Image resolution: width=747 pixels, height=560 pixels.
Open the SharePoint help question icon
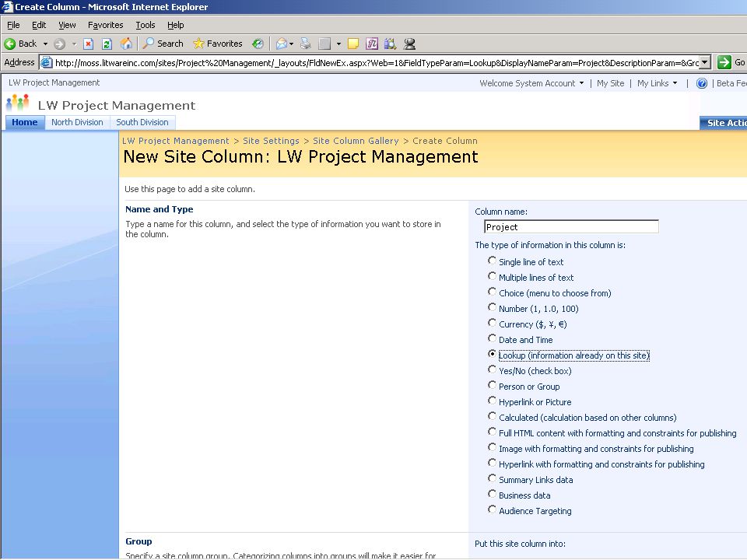pyautogui.click(x=701, y=83)
